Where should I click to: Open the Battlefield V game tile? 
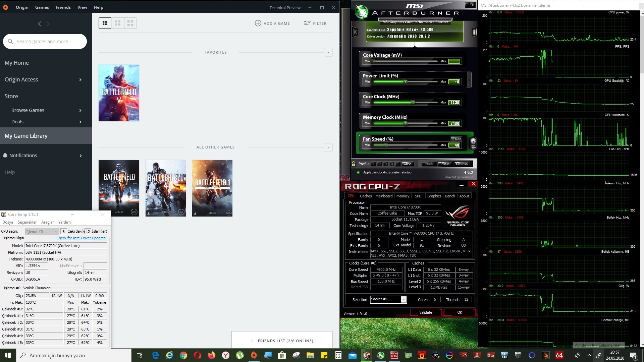coord(119,93)
